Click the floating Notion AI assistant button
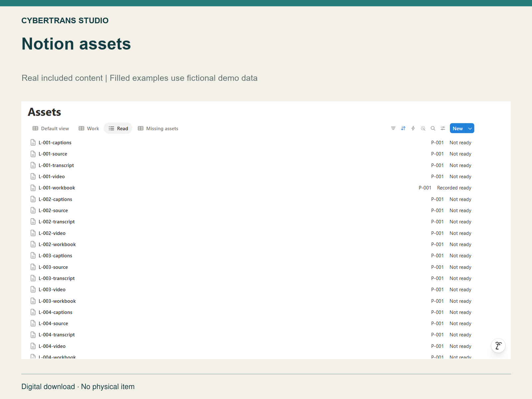This screenshot has width=532, height=399. pyautogui.click(x=498, y=346)
